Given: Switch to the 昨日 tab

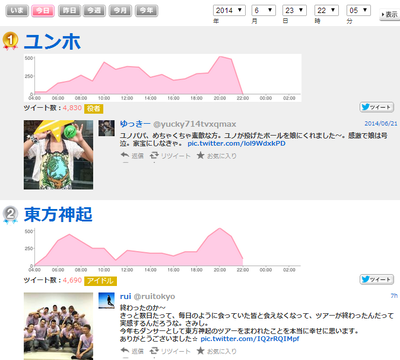Looking at the screenshot, I should click(69, 11).
